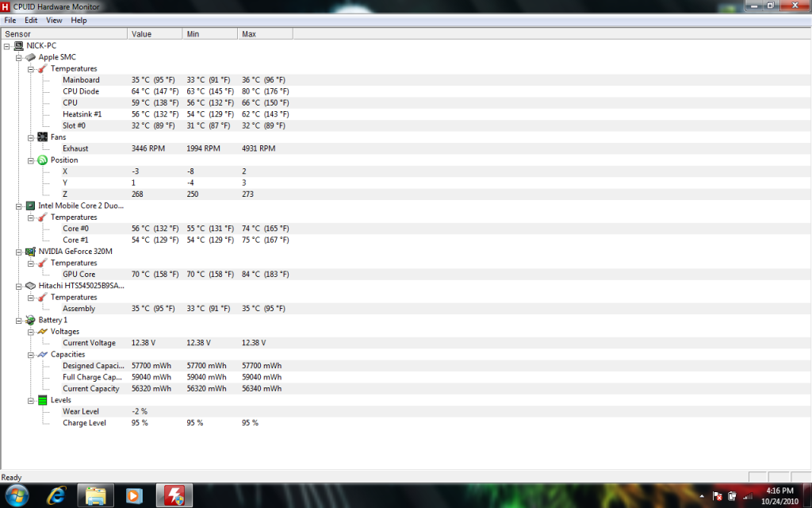Screen dimensions: 812x508
Task: Click the Battery 1 icon
Action: (x=31, y=320)
